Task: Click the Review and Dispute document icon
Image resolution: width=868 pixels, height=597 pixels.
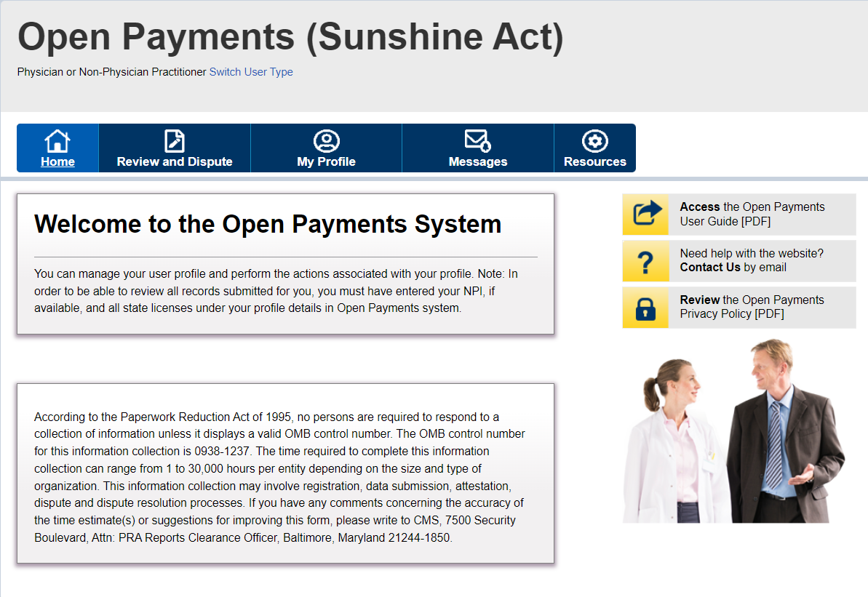Action: (x=175, y=140)
